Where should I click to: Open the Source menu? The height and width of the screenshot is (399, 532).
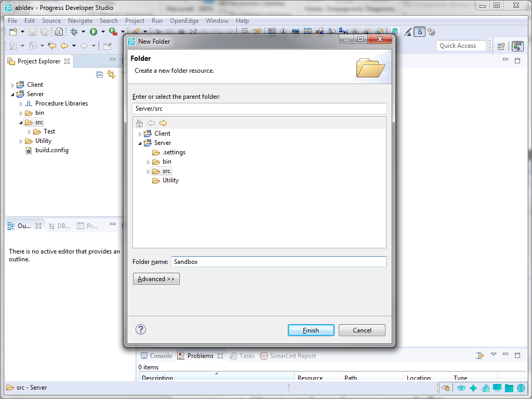(x=51, y=21)
